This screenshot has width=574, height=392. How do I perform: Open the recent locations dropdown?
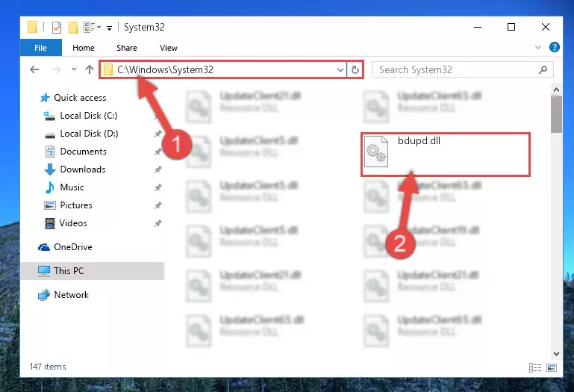pos(74,69)
